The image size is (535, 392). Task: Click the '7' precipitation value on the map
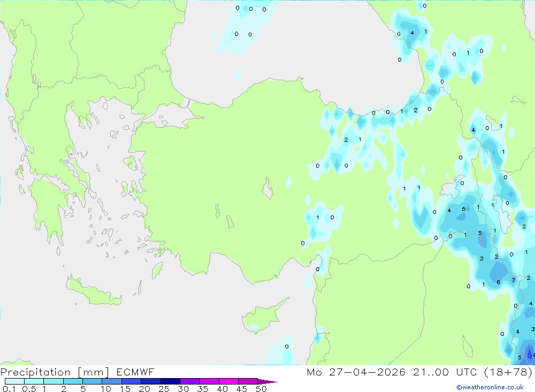point(513,280)
